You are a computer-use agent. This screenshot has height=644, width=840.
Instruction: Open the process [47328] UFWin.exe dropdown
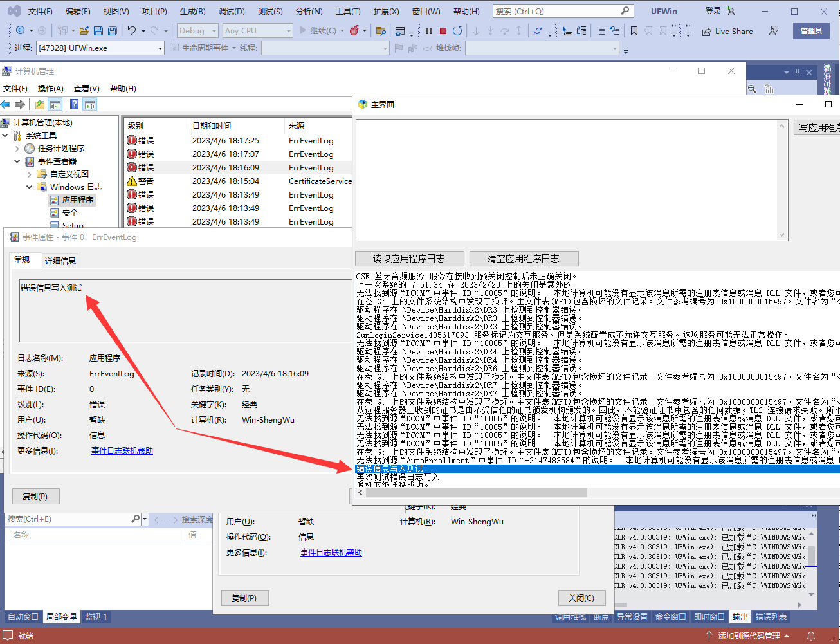100,48
